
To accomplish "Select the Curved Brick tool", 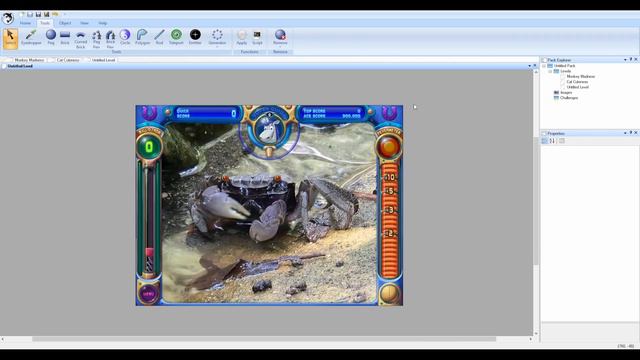I will tap(80, 39).
